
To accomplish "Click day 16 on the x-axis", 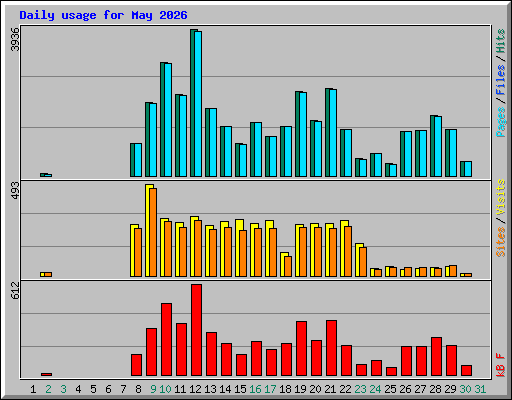I will click(x=255, y=389).
